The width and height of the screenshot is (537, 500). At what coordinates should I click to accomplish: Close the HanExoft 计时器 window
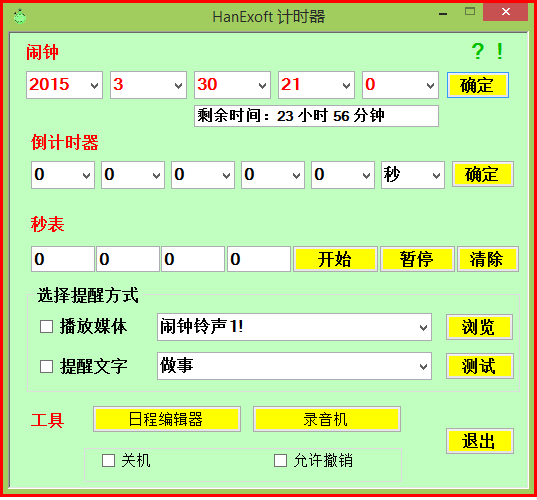(x=505, y=12)
